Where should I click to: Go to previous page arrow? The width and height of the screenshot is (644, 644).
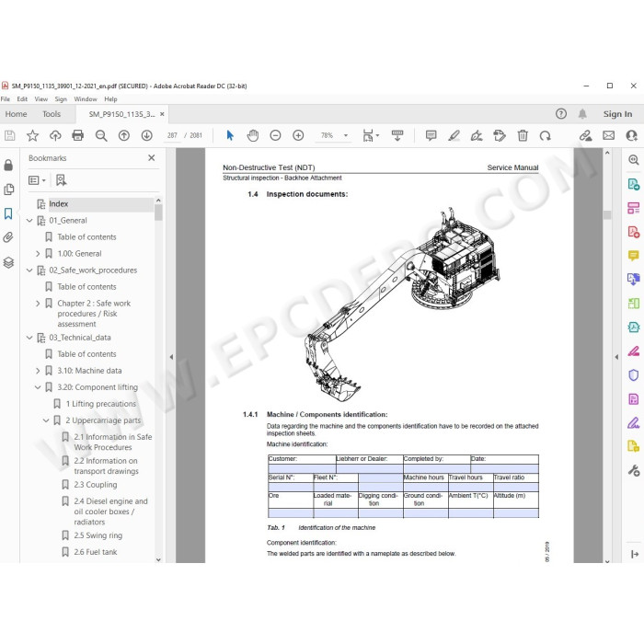click(124, 135)
